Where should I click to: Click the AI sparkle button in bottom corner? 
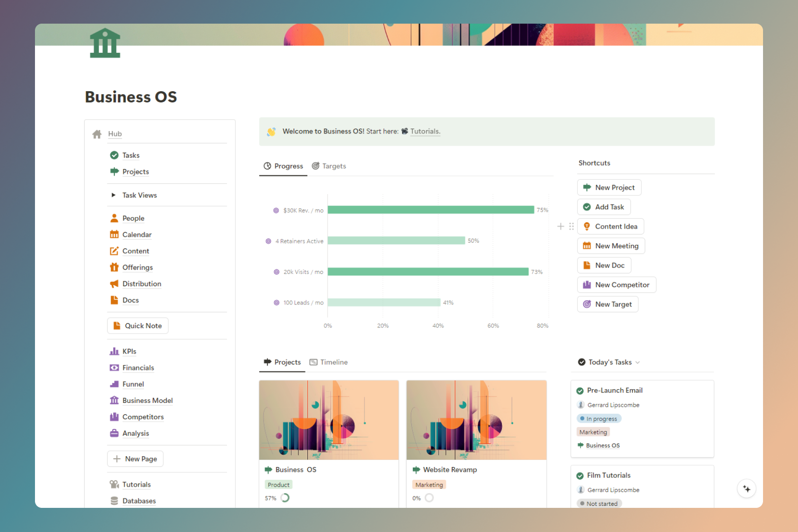747,488
